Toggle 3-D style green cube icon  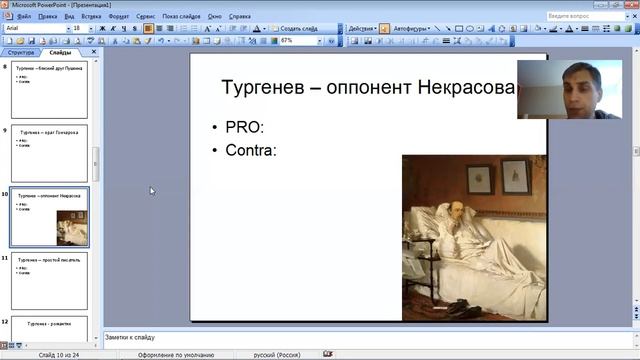tap(628, 29)
